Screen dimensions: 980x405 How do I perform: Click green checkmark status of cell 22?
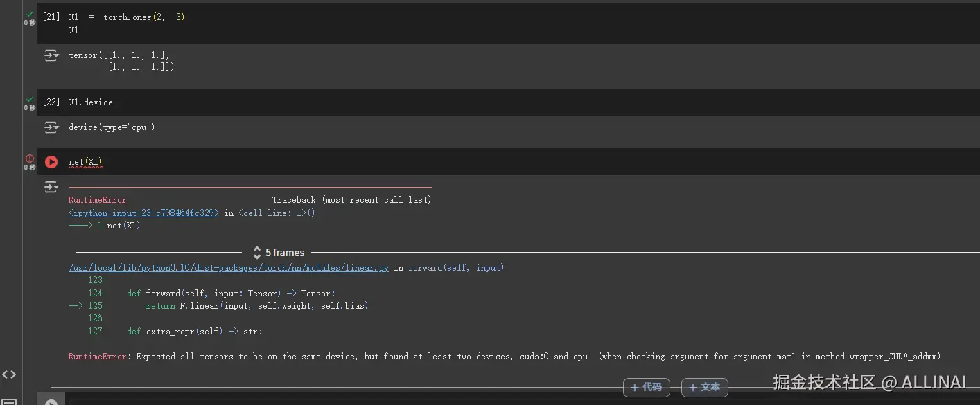30,99
